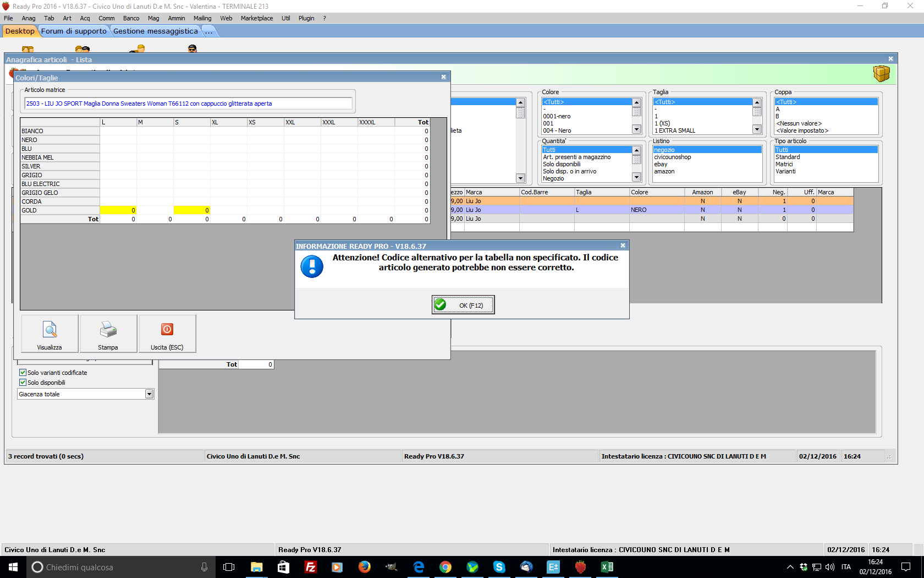Confirm the warning with OK (F12)
Screen dimensions: 924x578
point(463,304)
